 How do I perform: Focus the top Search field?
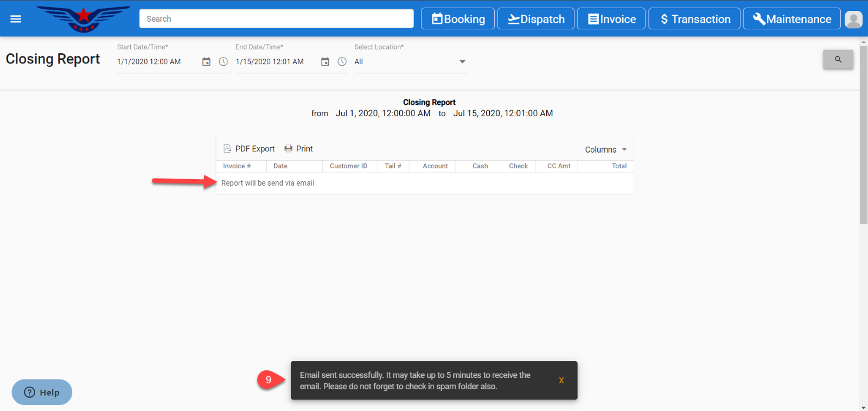pos(276,19)
